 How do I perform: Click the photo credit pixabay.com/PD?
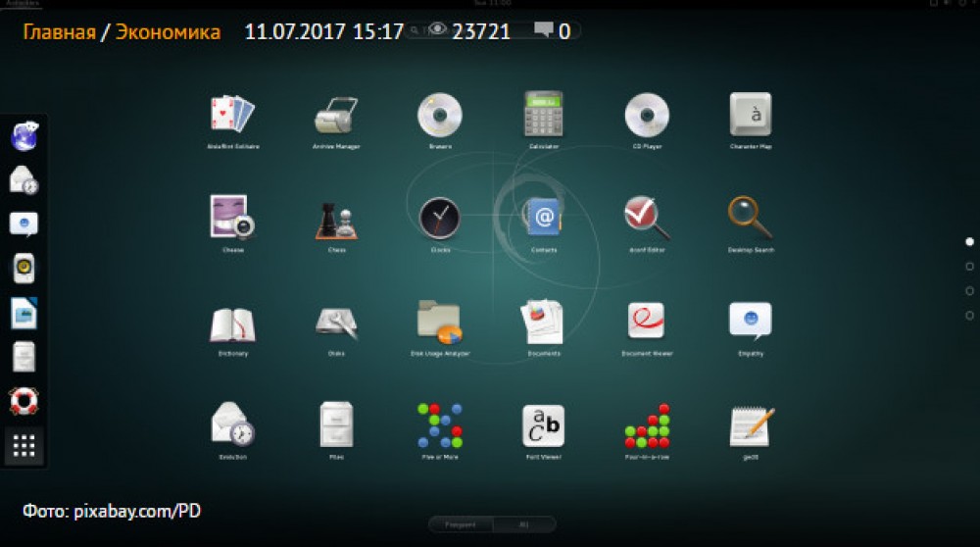point(137,512)
